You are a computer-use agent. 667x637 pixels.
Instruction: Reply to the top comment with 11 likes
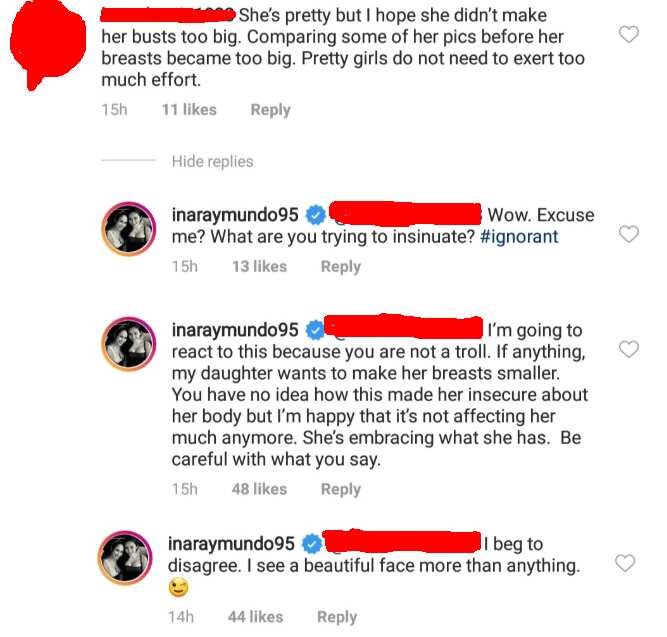pos(271,110)
